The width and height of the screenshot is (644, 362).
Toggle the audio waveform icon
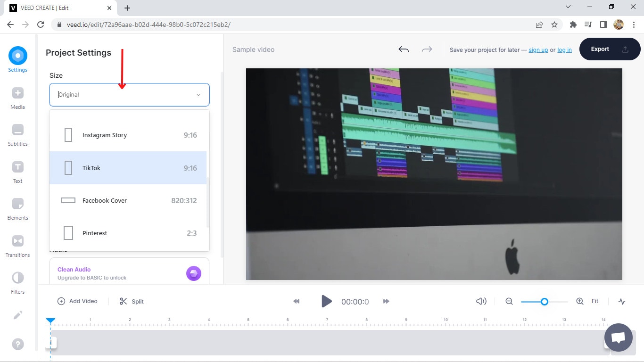pos(622,302)
